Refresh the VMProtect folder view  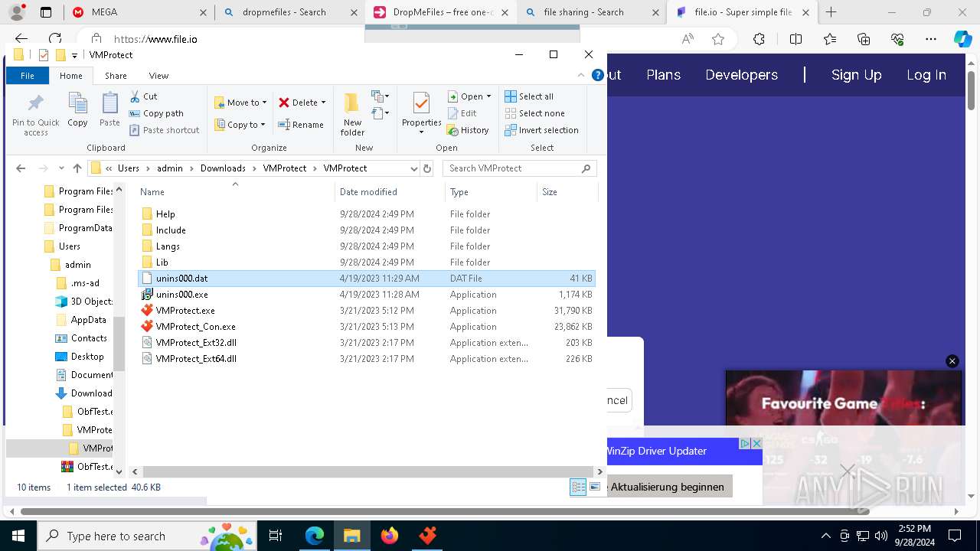pyautogui.click(x=427, y=168)
